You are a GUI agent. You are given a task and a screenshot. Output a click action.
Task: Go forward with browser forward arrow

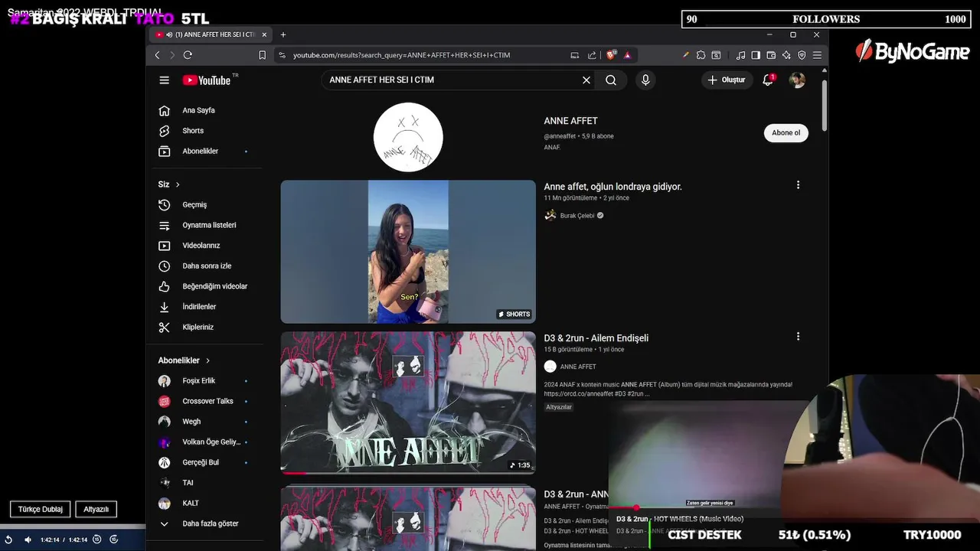[172, 55]
